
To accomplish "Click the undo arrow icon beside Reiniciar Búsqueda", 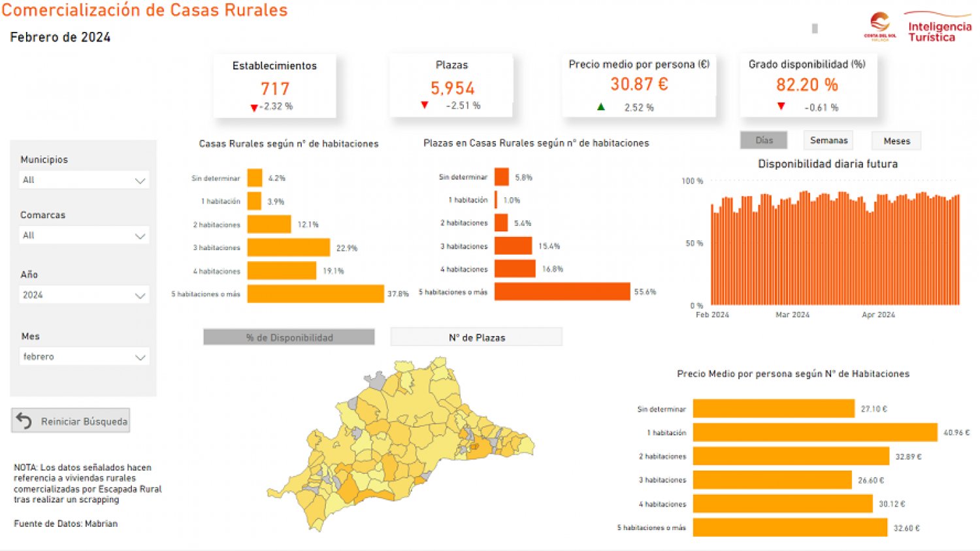I will pyautogui.click(x=24, y=421).
